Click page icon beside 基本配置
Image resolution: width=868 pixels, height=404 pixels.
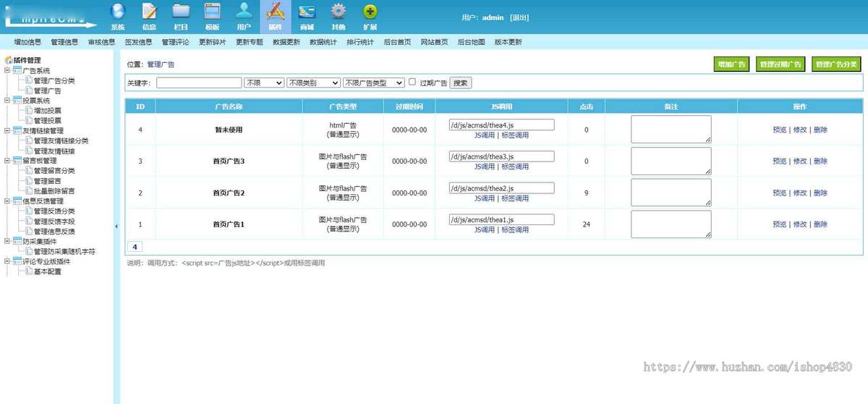(29, 272)
